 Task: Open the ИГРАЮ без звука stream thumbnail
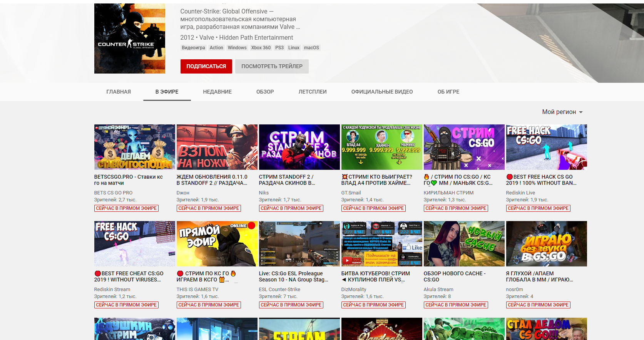[x=546, y=244]
